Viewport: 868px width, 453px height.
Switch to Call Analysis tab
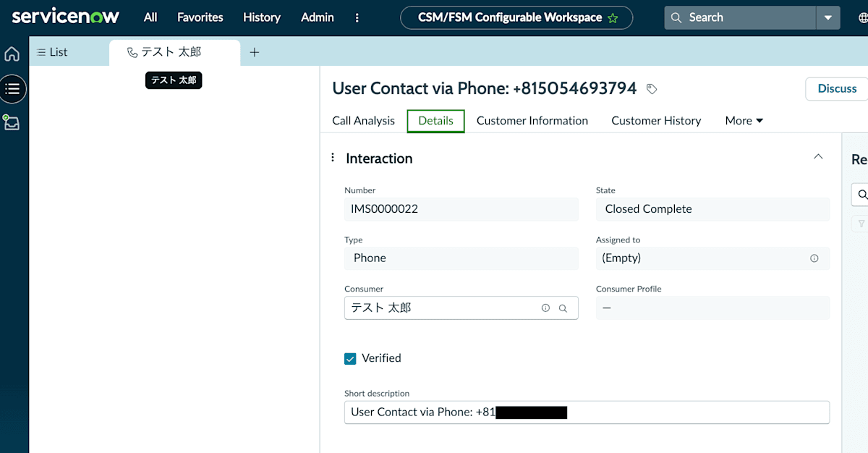click(363, 121)
